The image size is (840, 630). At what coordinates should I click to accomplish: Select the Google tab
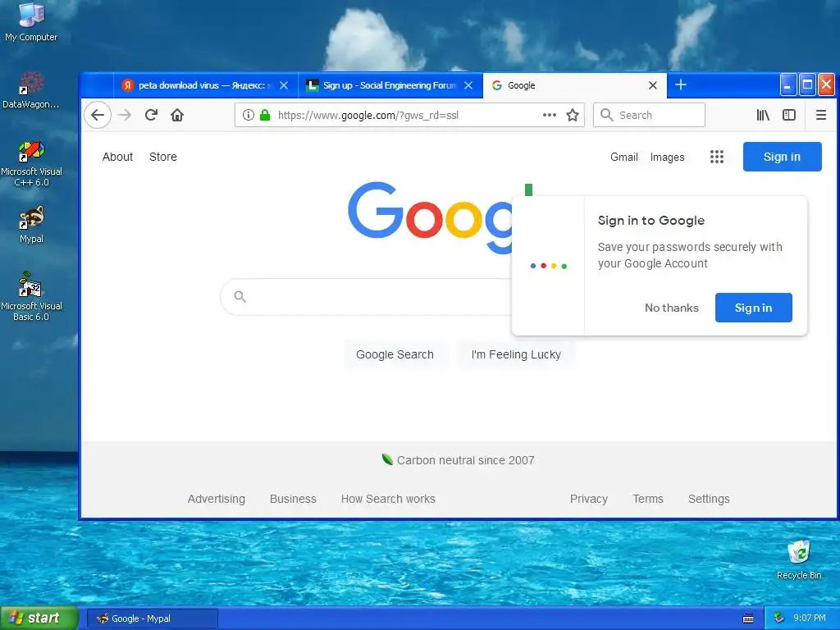coord(574,85)
